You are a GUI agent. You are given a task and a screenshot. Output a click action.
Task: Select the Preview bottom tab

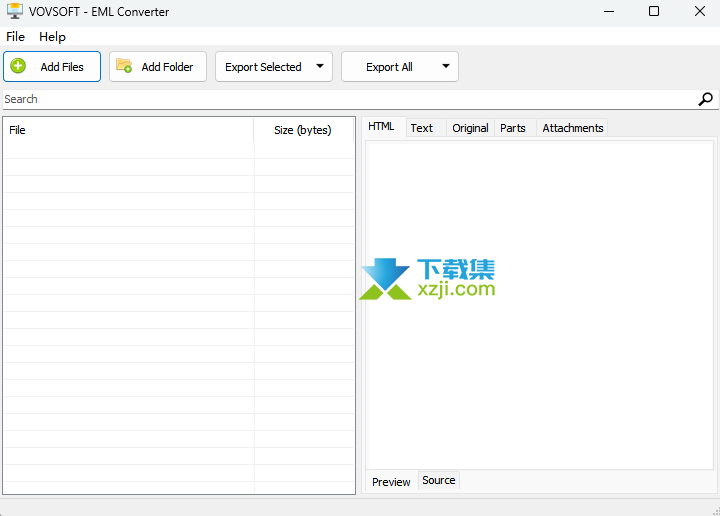tap(391, 482)
